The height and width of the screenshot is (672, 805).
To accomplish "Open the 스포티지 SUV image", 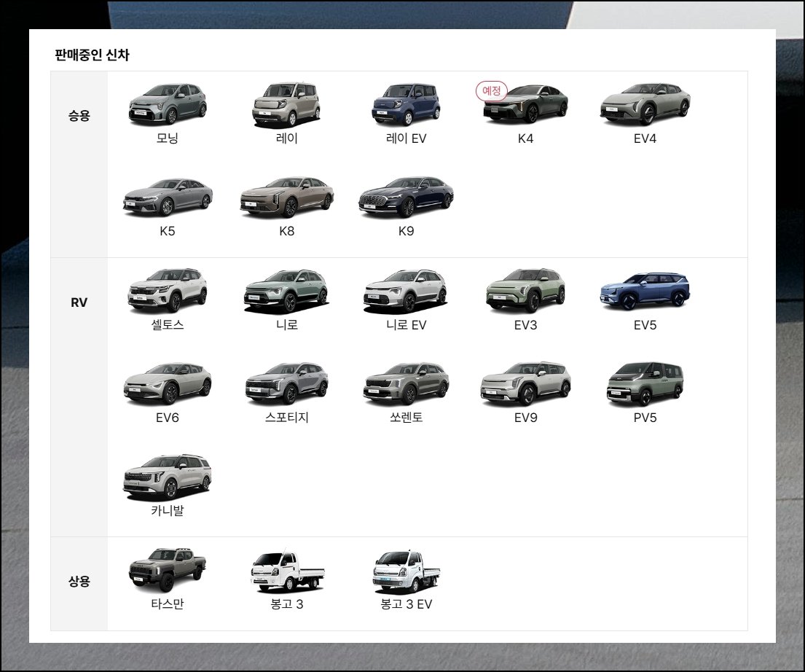I will coord(286,384).
